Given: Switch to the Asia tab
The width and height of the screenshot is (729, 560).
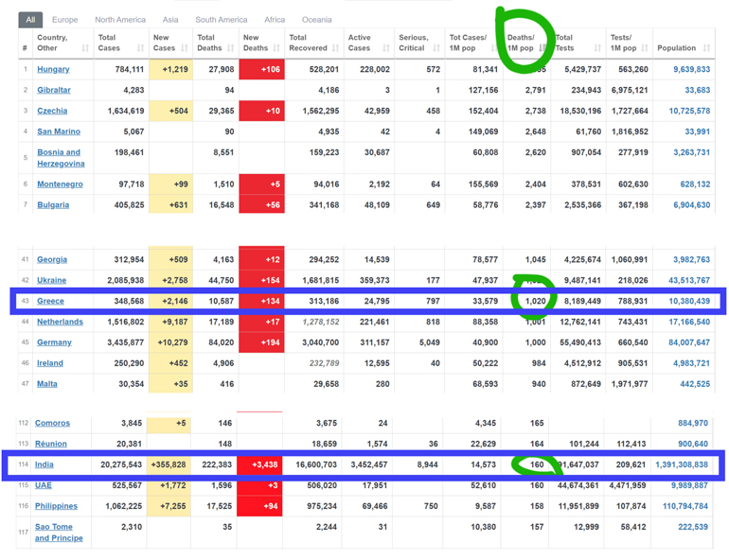Looking at the screenshot, I should pyautogui.click(x=170, y=19).
